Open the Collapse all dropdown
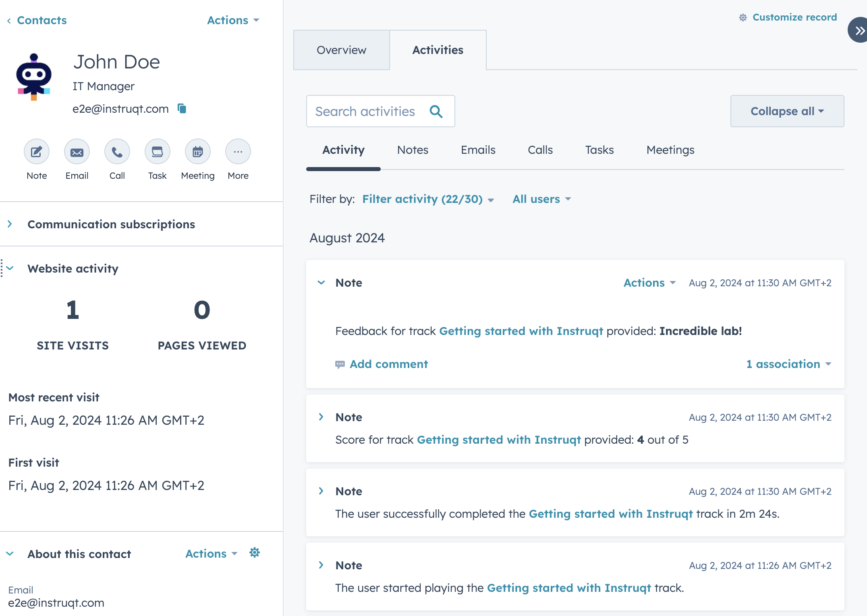Viewport: 867px width, 616px height. point(787,111)
